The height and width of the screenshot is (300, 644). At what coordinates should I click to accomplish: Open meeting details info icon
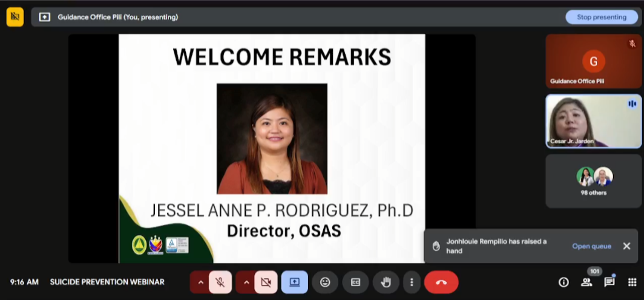tap(563, 282)
